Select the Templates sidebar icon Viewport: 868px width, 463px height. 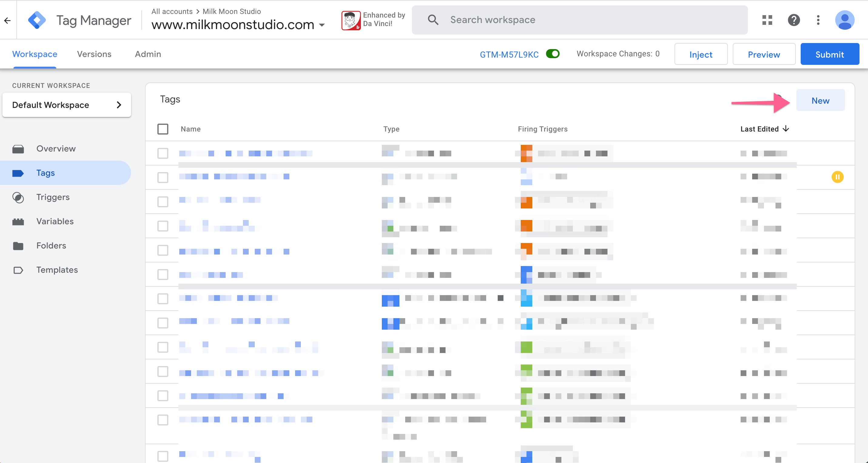(x=18, y=270)
